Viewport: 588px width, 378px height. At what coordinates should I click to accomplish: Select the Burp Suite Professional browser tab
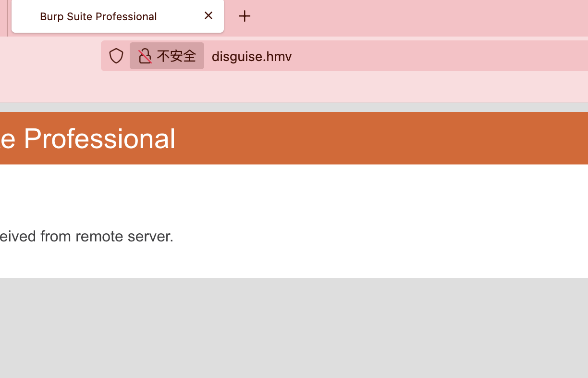pyautogui.click(x=117, y=16)
